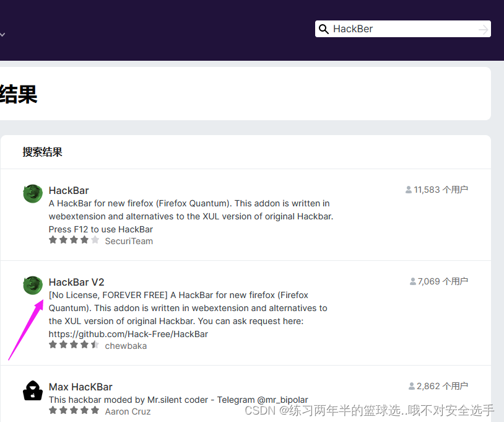Click the 2,862 users count
This screenshot has height=422, width=504.
point(442,386)
